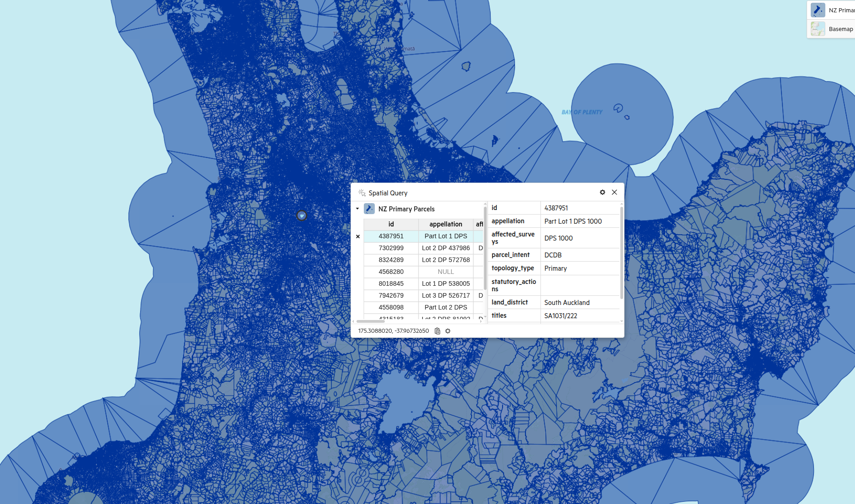
Task: Click the results list vertical scrollbar
Action: 485,248
